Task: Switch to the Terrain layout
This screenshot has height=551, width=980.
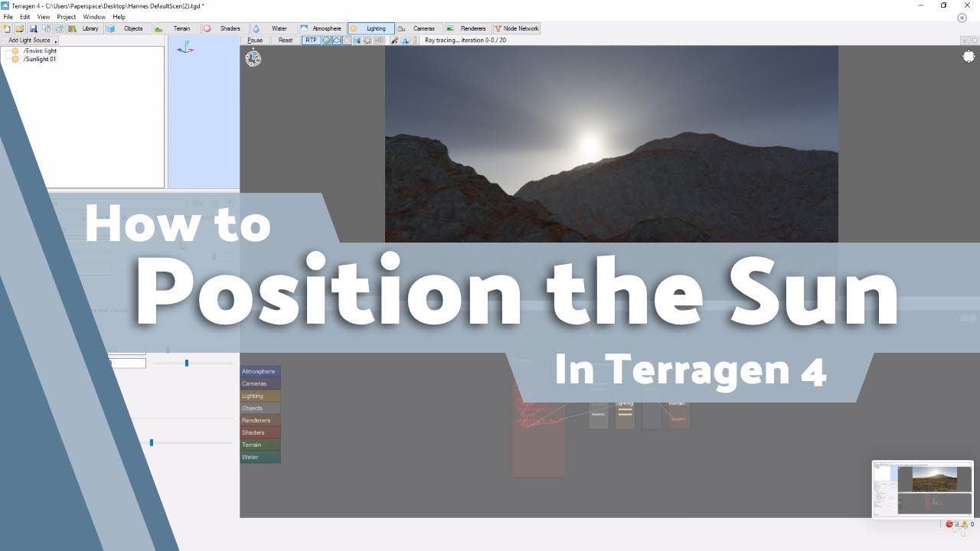Action: click(x=177, y=28)
